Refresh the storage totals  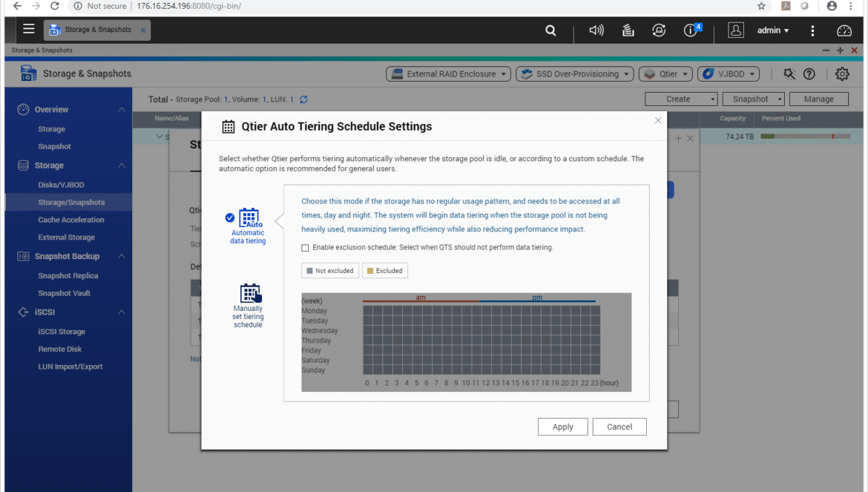click(x=303, y=99)
